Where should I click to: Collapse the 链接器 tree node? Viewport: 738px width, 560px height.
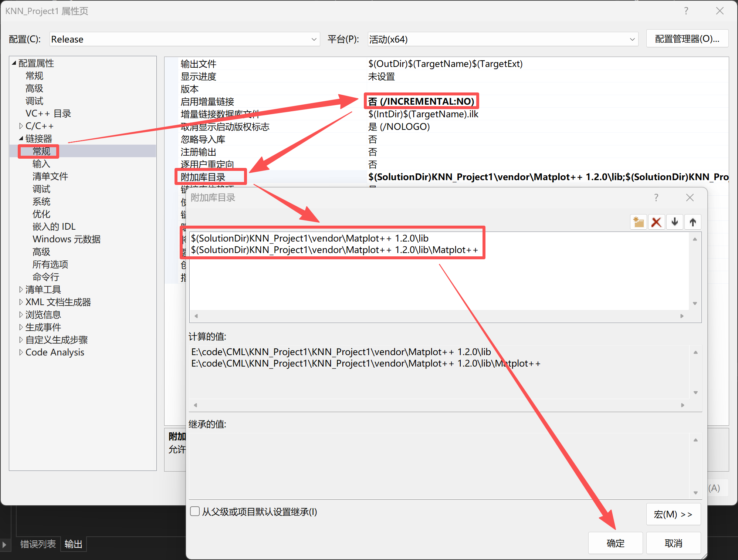(21, 139)
